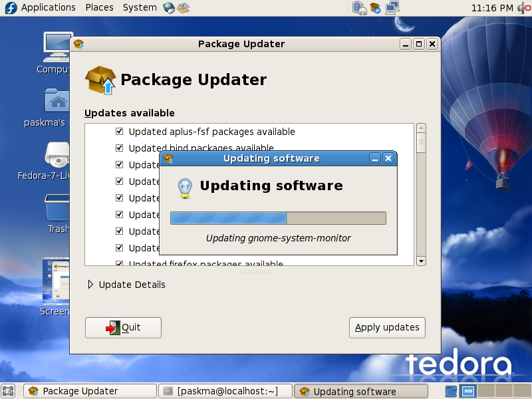The width and height of the screenshot is (532, 399).
Task: Click the package update notification tray icon
Action: click(x=375, y=7)
